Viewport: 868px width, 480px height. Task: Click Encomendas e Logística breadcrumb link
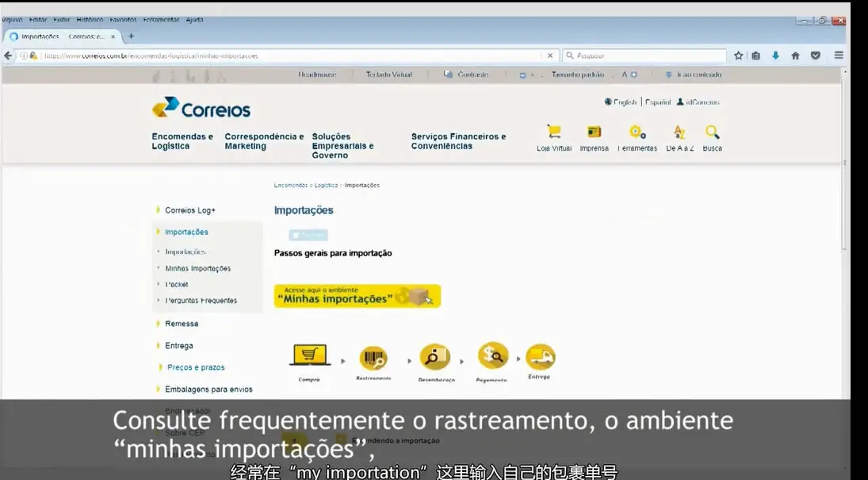tap(305, 185)
